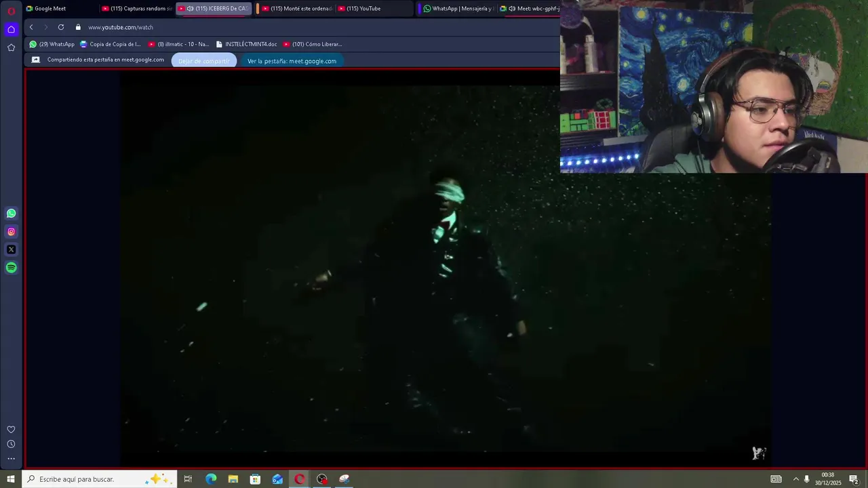Open Instagram from the Opera sidebar
This screenshot has width=868, height=488.
pyautogui.click(x=11, y=232)
